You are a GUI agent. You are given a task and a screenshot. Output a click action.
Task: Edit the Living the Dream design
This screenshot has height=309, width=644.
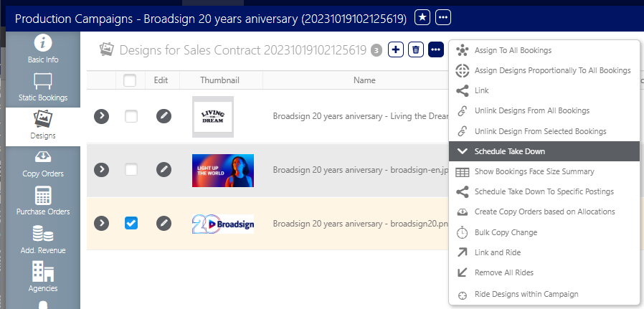pos(164,115)
